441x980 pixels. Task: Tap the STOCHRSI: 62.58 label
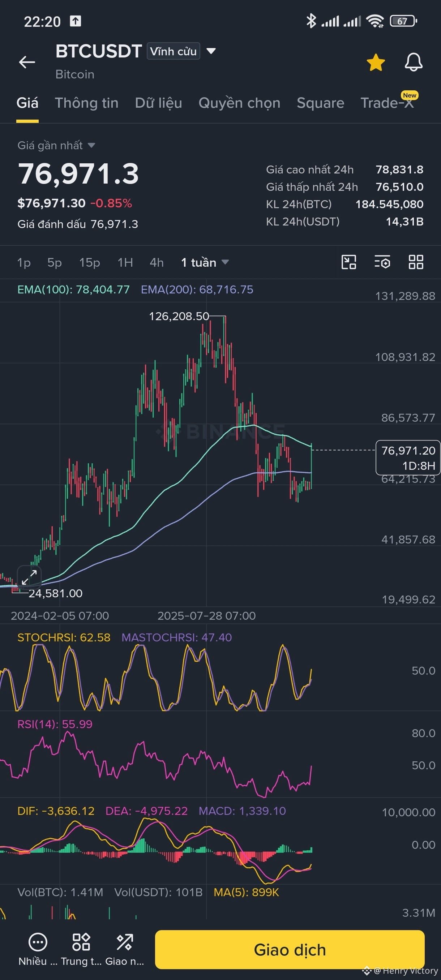64,637
